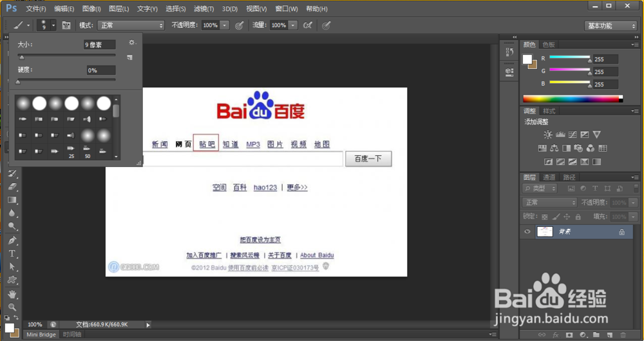The width and height of the screenshot is (644, 341).
Task: Open the Properties panel icon
Action: tap(509, 72)
